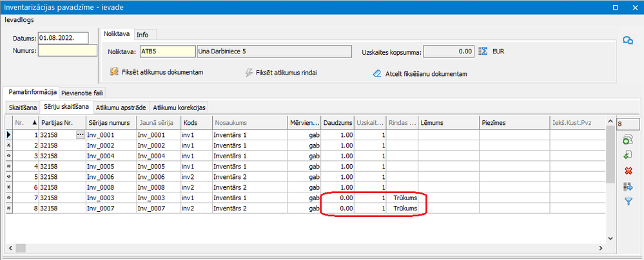The width and height of the screenshot is (644, 260).
Task: Click the vertical scrollbar up arrow
Action: (610, 120)
